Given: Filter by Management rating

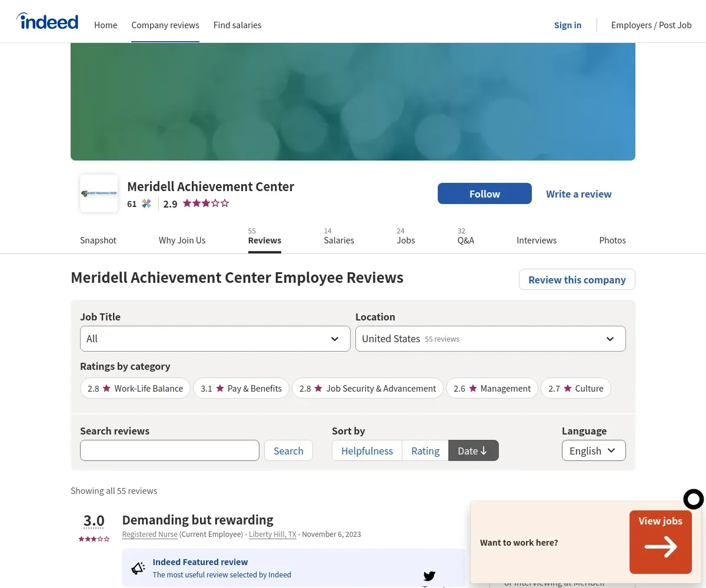Looking at the screenshot, I should tap(492, 388).
